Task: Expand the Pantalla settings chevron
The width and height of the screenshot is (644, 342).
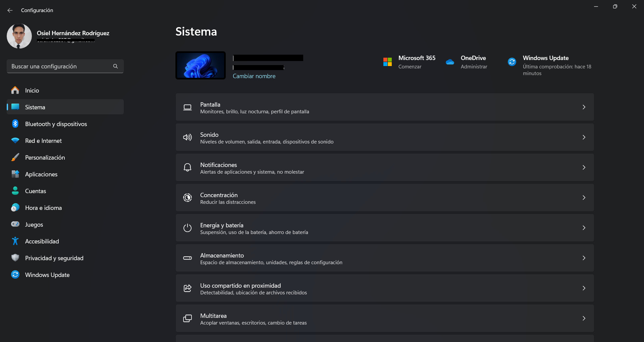Action: coord(584,107)
